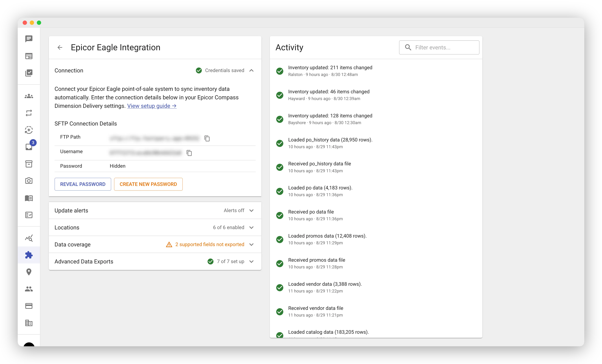Copy the Username value
The height and width of the screenshot is (364, 602).
[189, 153]
